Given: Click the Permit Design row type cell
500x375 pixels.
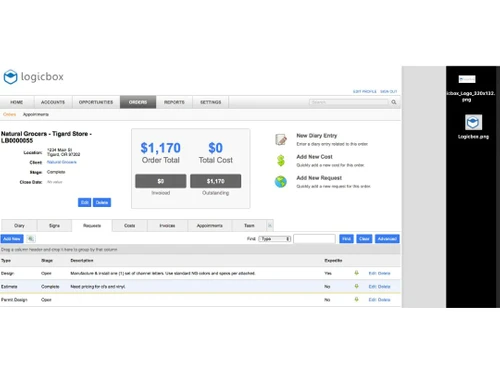Looking at the screenshot, I should [14, 300].
